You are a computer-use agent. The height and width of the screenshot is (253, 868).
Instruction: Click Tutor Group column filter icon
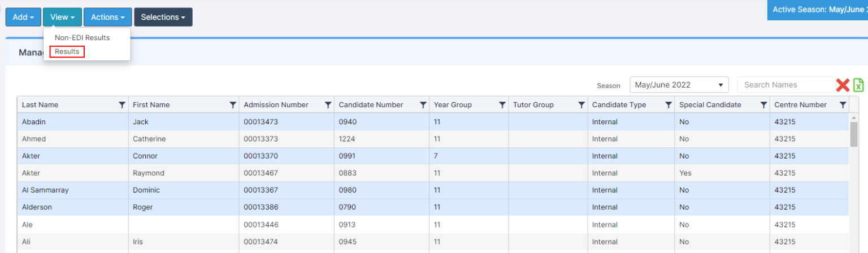pos(581,105)
